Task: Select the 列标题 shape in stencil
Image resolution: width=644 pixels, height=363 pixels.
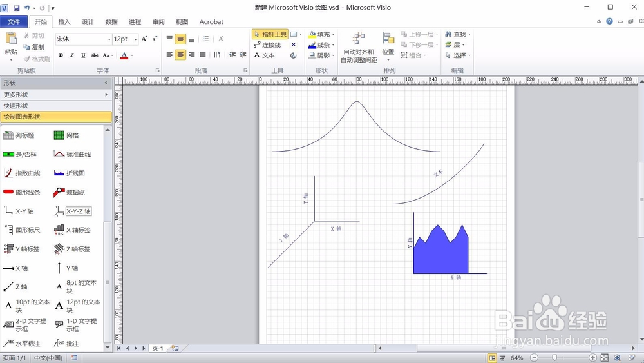Action: (x=19, y=135)
